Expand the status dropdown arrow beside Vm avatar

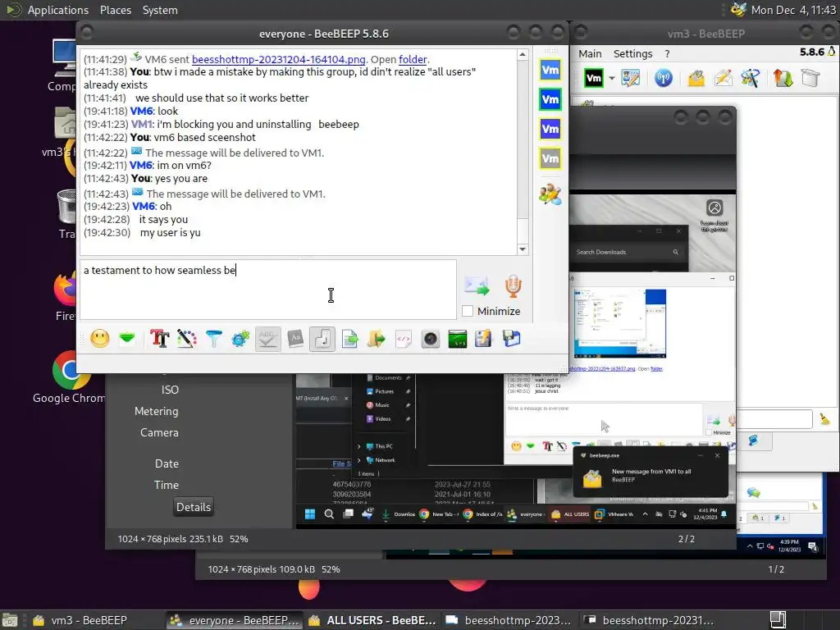[x=611, y=79]
